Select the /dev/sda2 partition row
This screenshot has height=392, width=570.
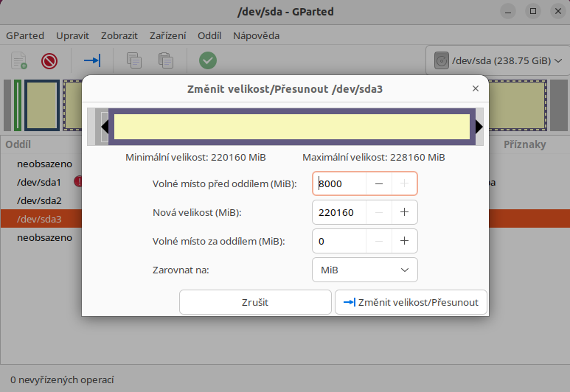coord(39,200)
